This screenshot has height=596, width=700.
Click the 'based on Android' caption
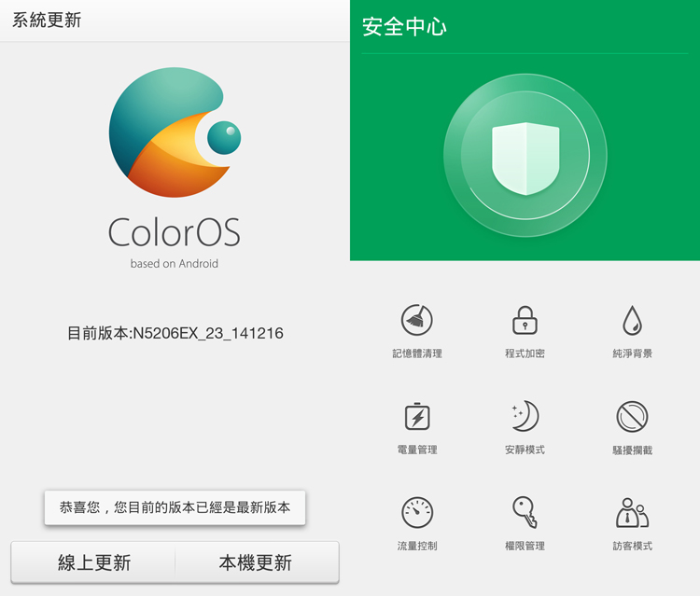coord(175,264)
